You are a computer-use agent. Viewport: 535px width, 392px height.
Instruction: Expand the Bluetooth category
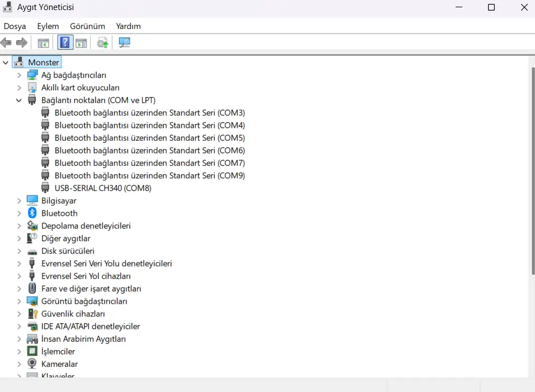(x=19, y=213)
